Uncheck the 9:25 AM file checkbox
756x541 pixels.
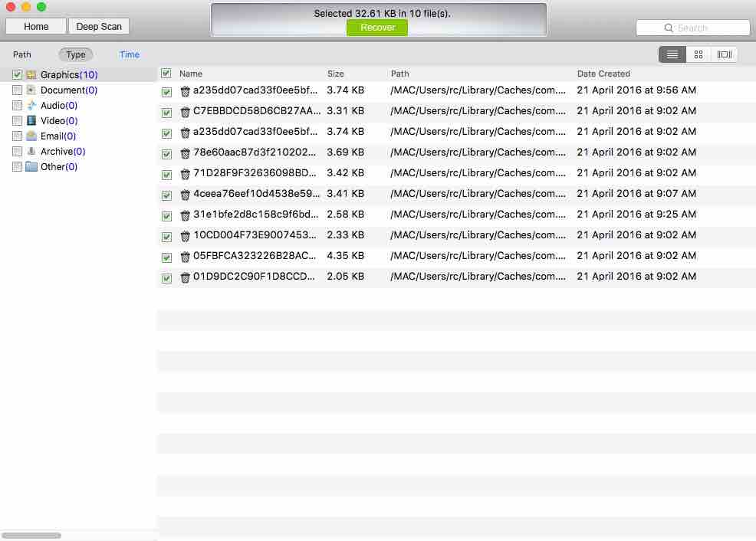(167, 216)
